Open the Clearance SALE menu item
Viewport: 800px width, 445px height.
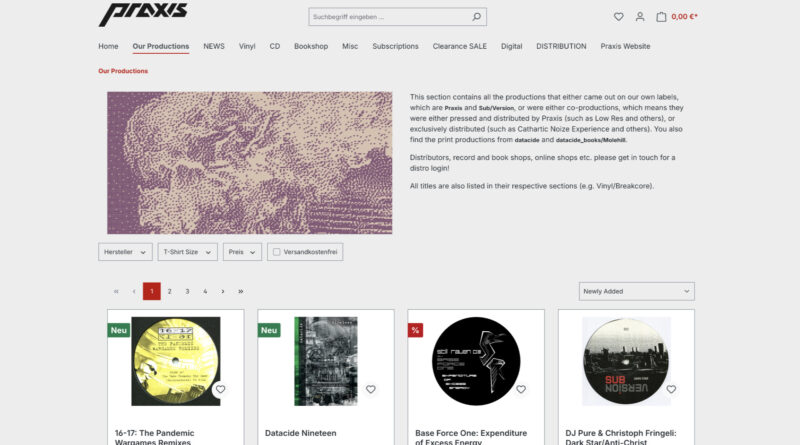point(460,46)
